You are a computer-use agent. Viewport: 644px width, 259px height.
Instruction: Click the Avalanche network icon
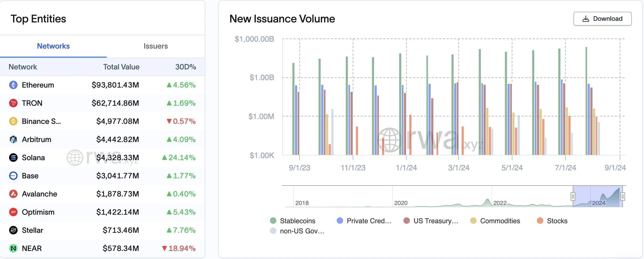pos(13,194)
